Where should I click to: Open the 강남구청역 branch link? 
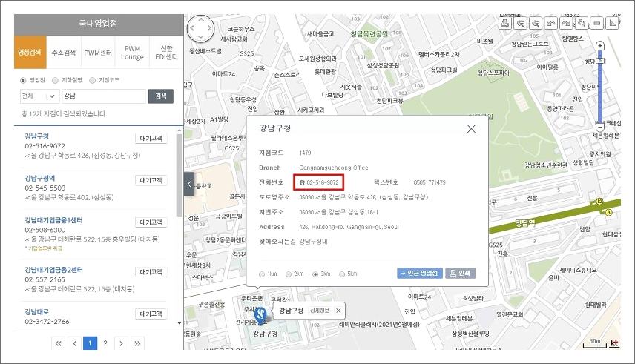click(40, 178)
